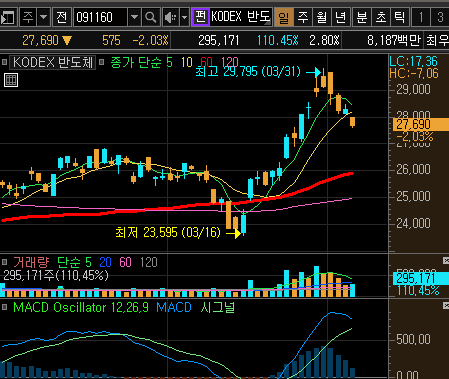
Task: Click the interval preset button 3
Action: (x=440, y=17)
